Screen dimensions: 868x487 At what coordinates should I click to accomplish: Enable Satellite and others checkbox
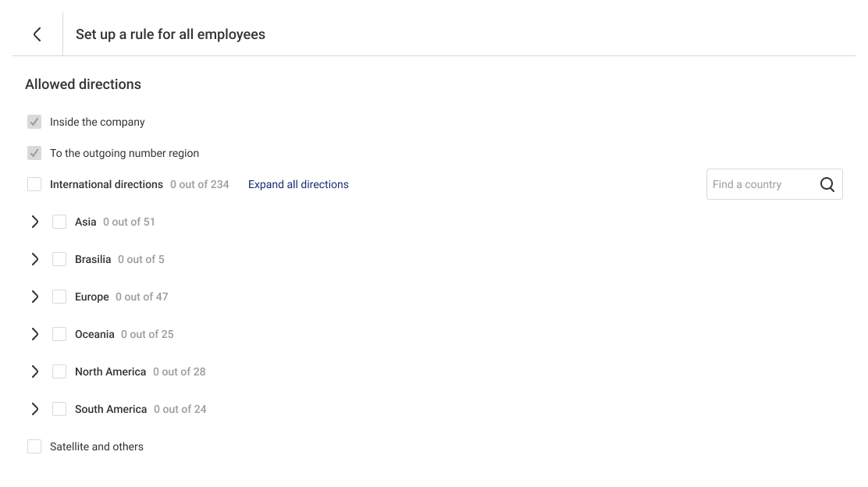(x=34, y=446)
